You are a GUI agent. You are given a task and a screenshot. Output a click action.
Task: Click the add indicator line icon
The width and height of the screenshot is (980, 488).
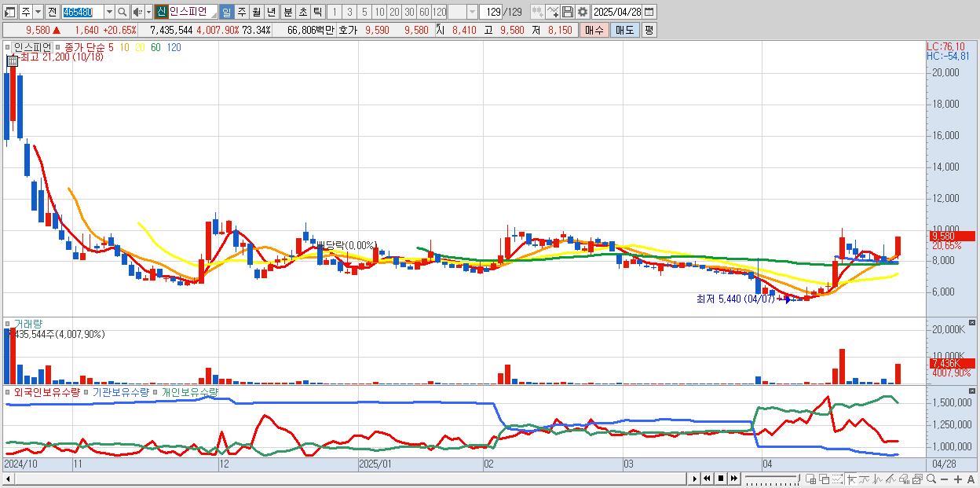click(553, 12)
